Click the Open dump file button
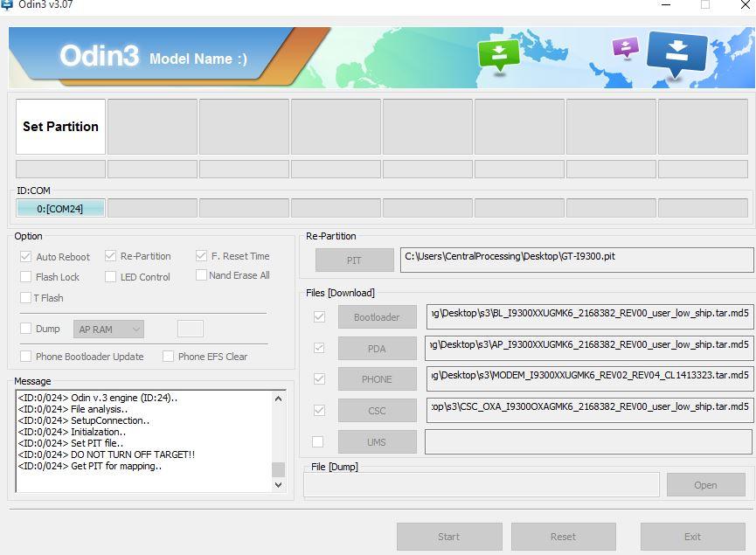 (706, 485)
